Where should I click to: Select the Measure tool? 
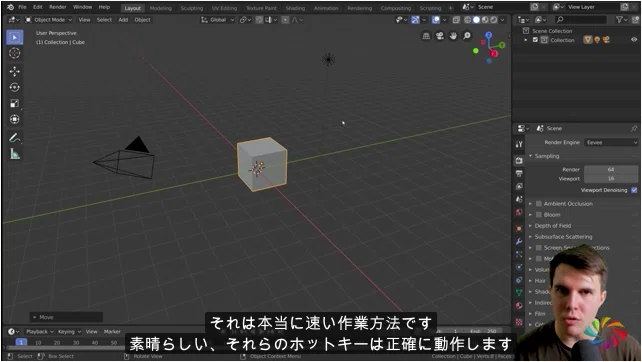click(x=15, y=154)
